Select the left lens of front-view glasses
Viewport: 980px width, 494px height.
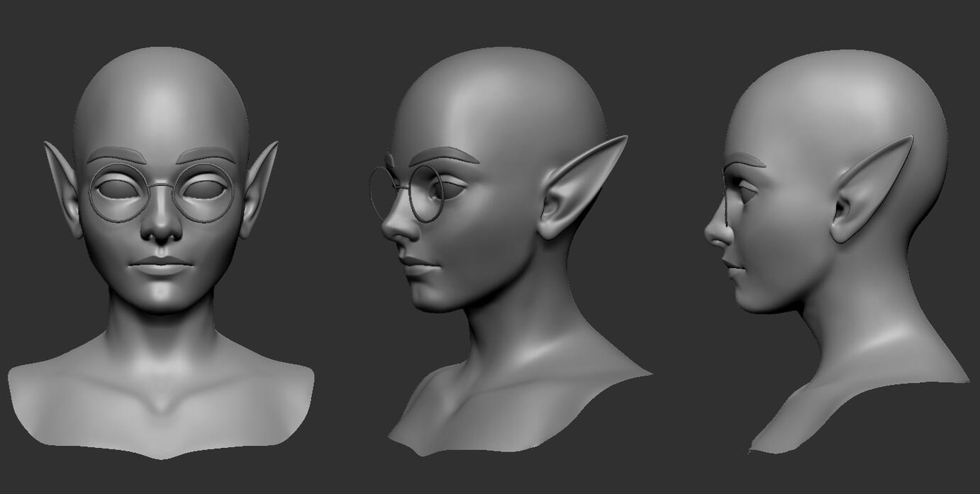click(119, 192)
